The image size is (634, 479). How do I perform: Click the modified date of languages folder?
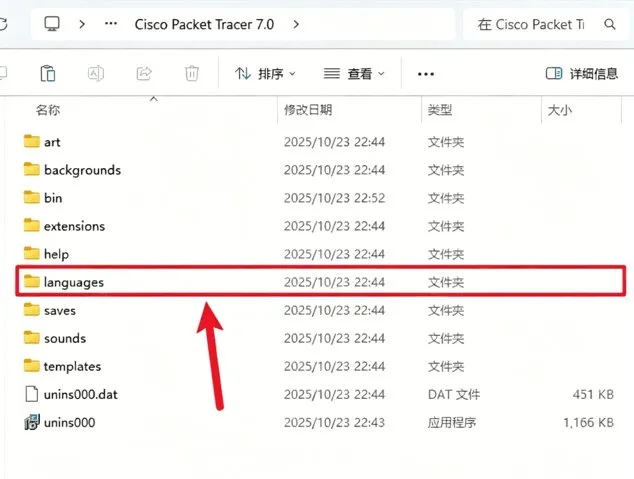tap(334, 282)
